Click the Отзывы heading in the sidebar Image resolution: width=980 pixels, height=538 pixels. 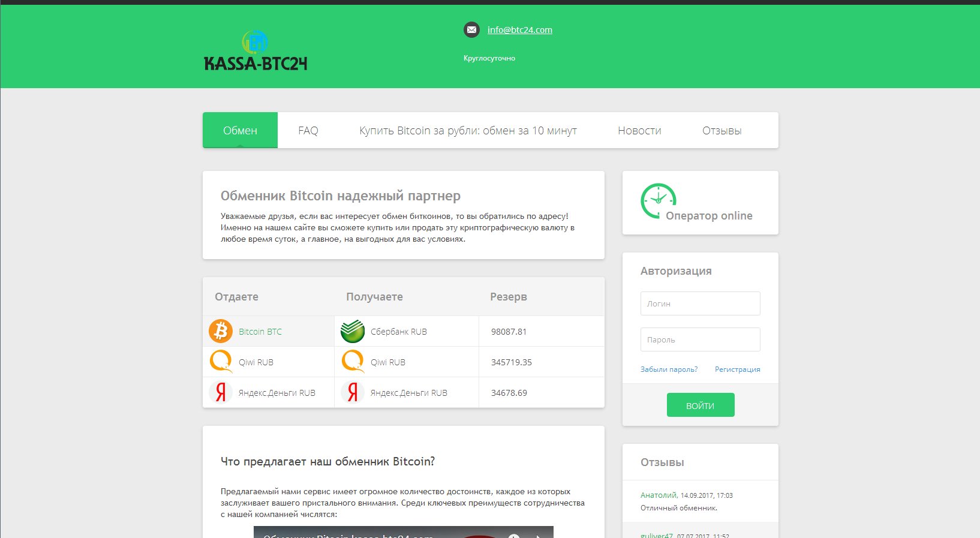(x=662, y=462)
